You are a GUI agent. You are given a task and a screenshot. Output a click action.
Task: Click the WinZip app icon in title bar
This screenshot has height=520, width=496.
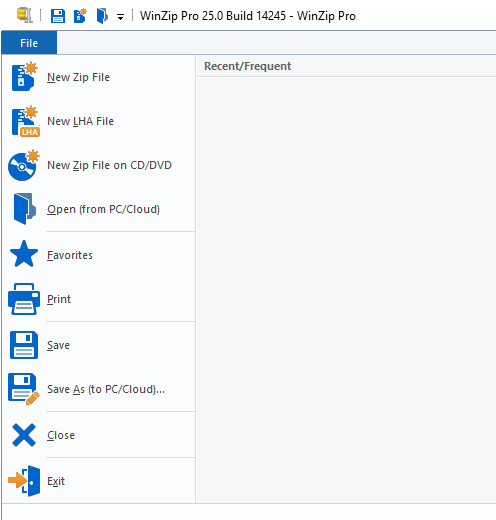pyautogui.click(x=25, y=15)
